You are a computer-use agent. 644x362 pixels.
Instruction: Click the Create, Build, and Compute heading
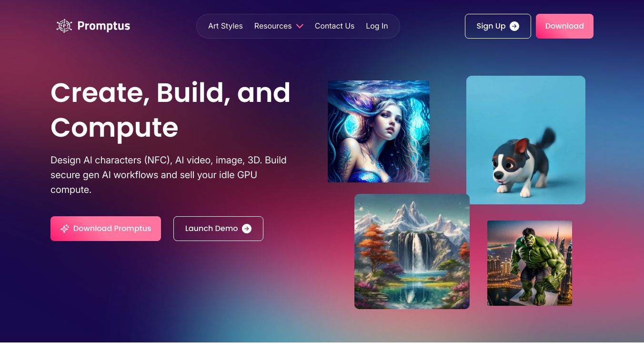[171, 110]
